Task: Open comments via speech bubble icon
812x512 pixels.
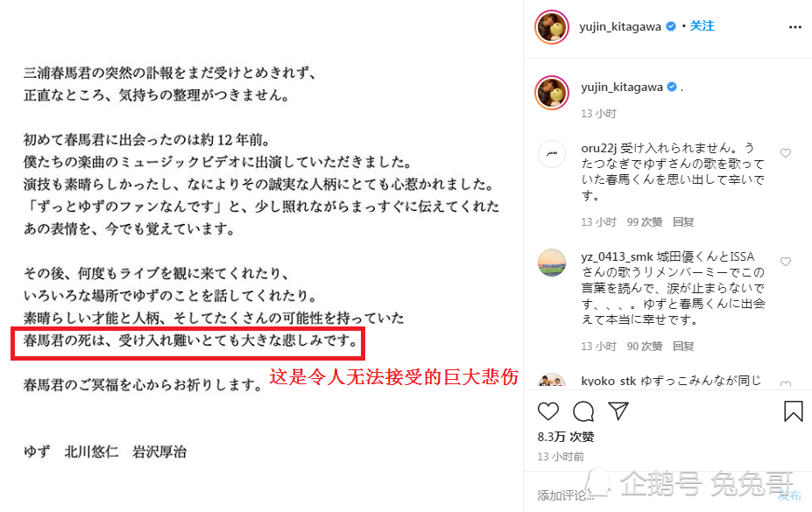Action: pos(583,411)
